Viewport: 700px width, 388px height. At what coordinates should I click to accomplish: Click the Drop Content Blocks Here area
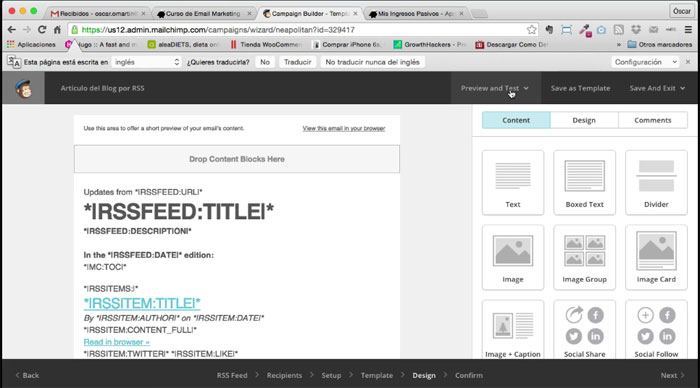237,159
